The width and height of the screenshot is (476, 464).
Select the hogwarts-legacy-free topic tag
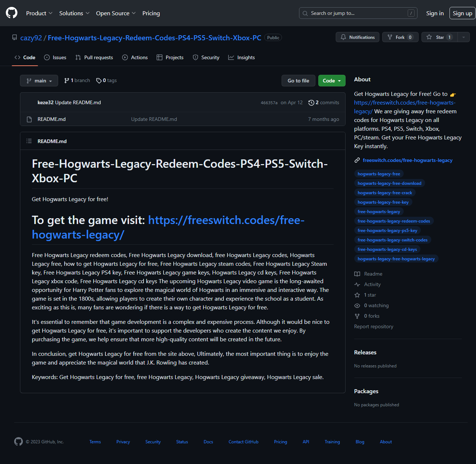379,174
